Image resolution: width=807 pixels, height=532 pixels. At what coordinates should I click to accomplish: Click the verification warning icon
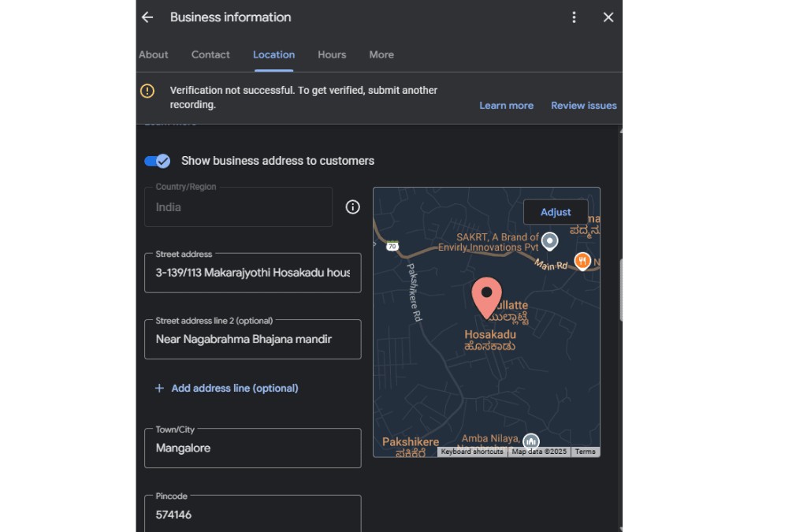click(x=147, y=90)
